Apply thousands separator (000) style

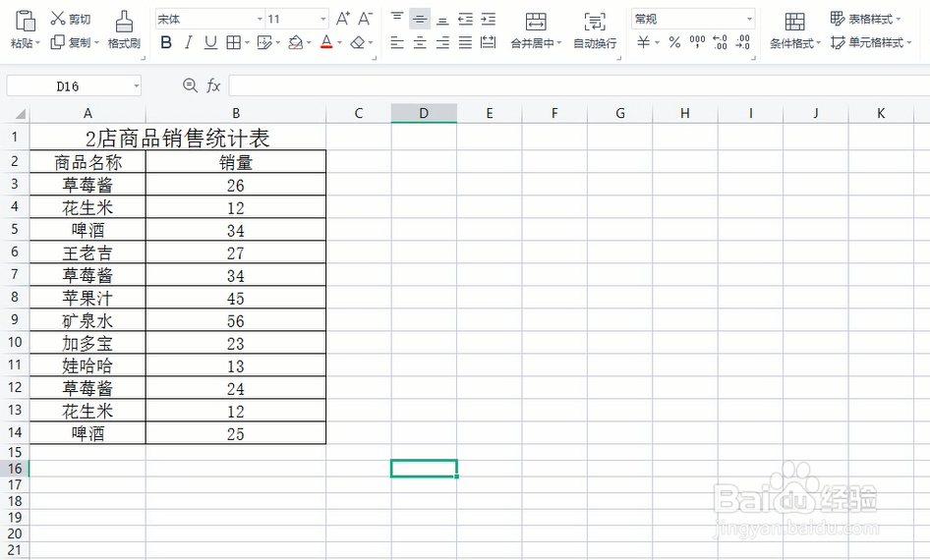click(x=698, y=42)
